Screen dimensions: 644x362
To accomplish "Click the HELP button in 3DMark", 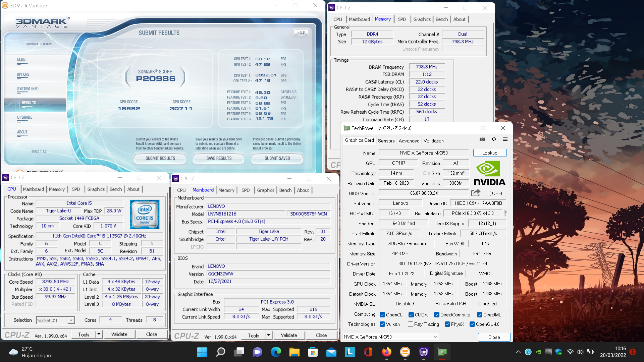I will tap(301, 33).
